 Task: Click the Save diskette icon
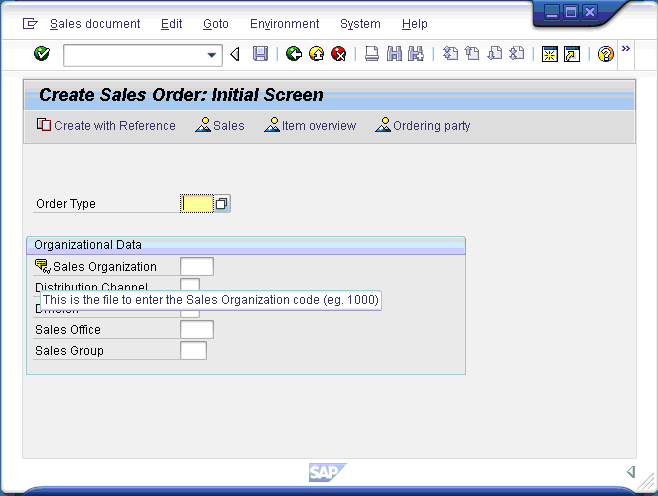click(x=260, y=54)
